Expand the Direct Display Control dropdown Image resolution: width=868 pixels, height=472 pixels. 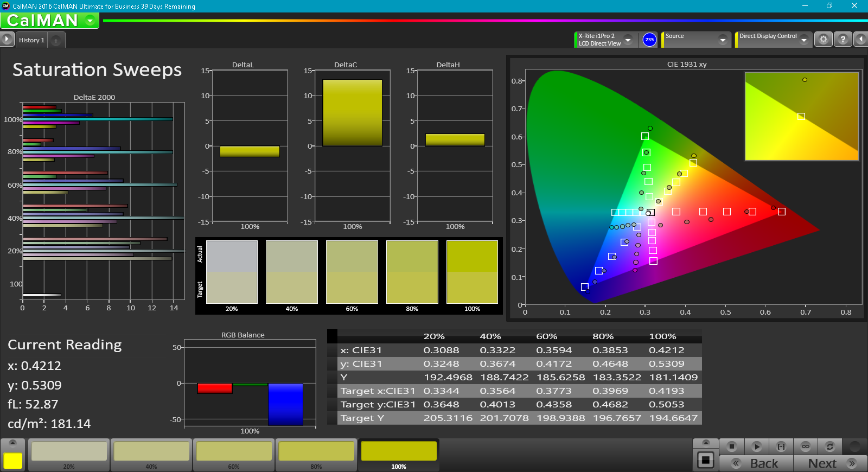coord(803,40)
